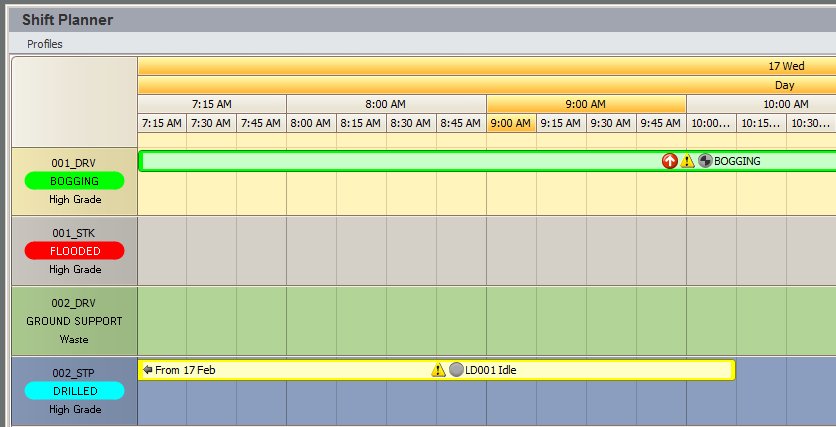
Task: Click the red up-arrow icon on BOGGING task
Action: (x=670, y=161)
